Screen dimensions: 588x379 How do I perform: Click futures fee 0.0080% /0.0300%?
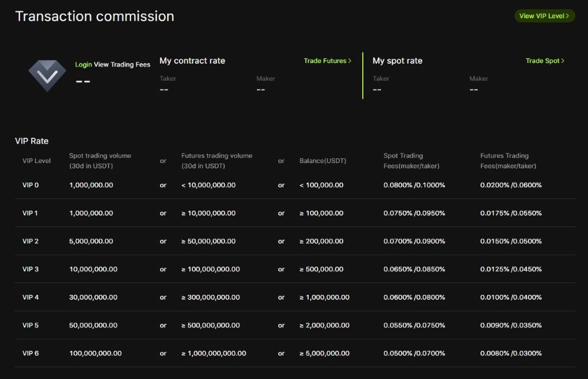tap(511, 353)
